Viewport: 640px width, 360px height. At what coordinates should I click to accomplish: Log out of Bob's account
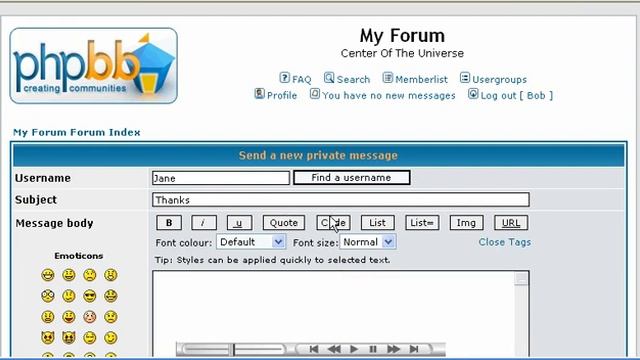510,95
